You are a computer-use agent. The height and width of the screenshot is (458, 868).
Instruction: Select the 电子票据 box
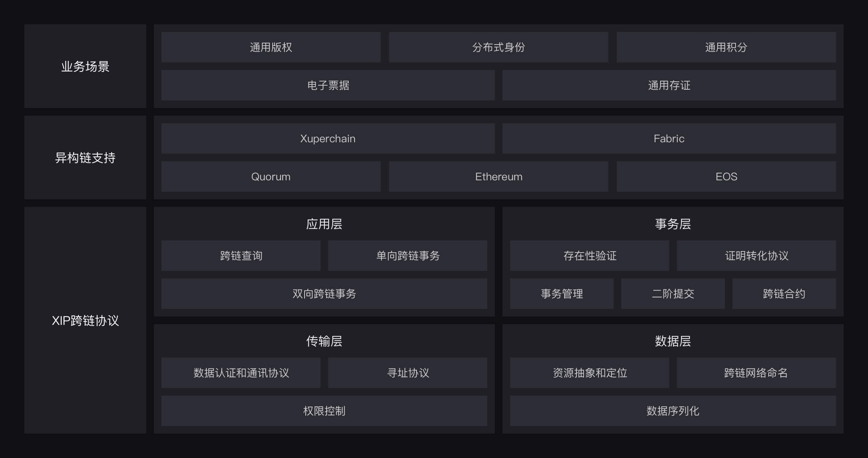[328, 85]
